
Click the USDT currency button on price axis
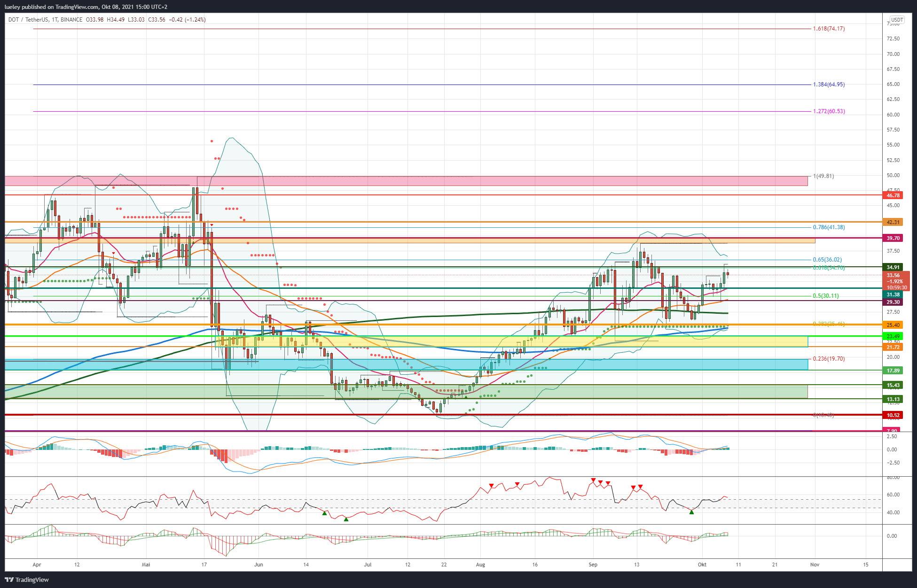click(897, 20)
